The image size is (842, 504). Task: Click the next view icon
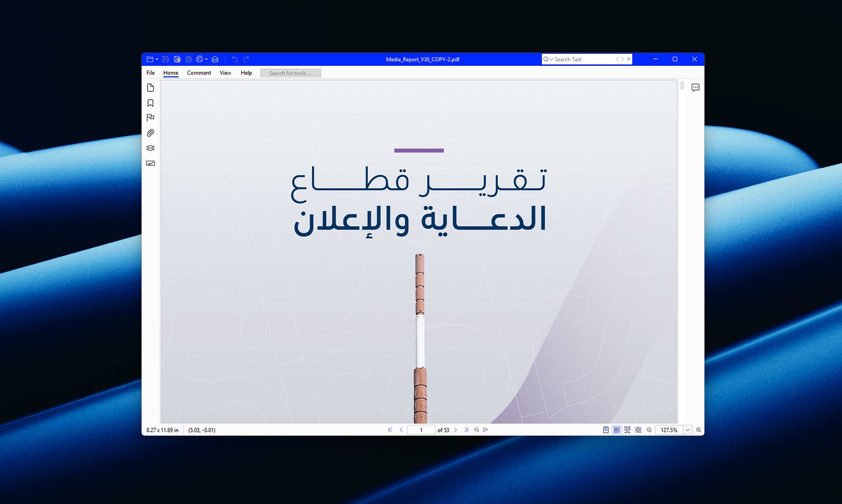486,430
